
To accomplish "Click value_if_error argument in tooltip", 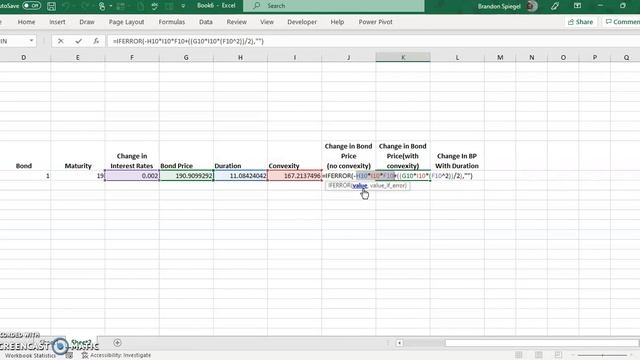I will pyautogui.click(x=388, y=186).
